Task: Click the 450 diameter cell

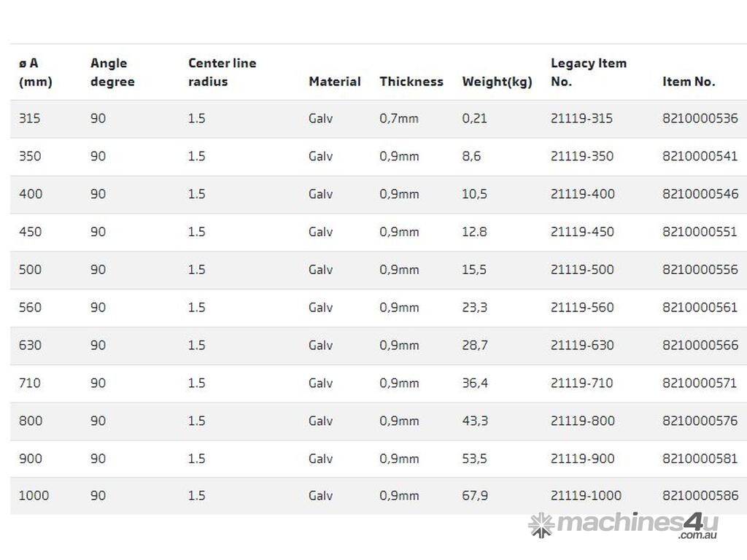Action: coord(31,232)
